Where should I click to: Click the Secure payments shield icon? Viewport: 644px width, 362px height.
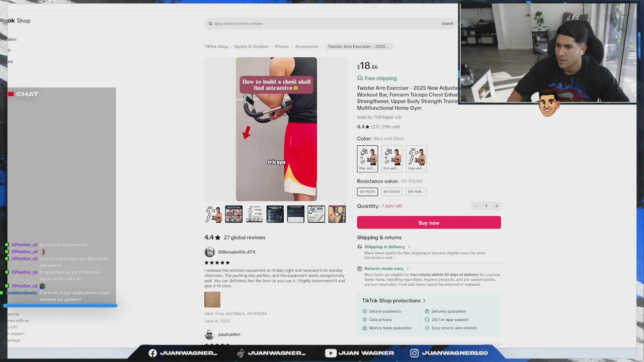(365, 311)
